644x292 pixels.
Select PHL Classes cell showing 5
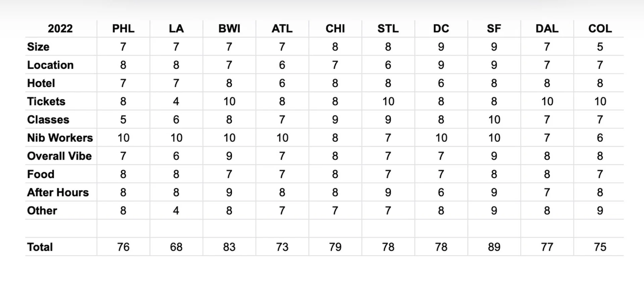pyautogui.click(x=123, y=120)
